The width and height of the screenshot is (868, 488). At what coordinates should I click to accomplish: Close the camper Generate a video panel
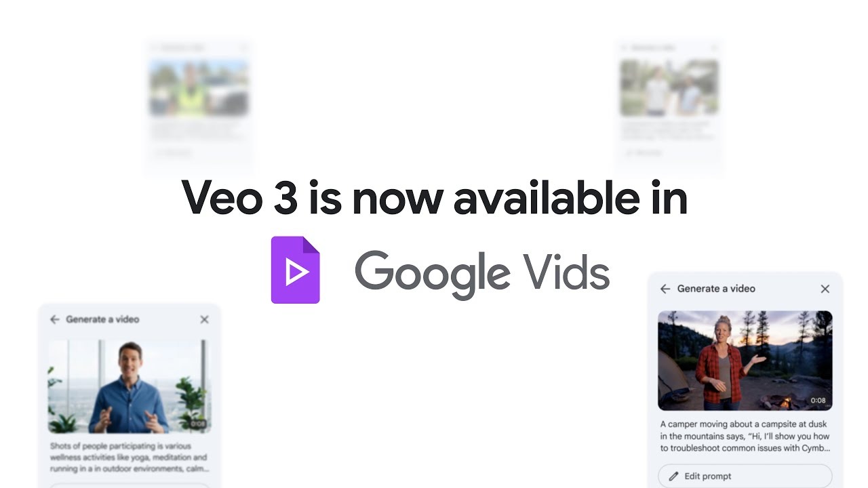click(825, 289)
